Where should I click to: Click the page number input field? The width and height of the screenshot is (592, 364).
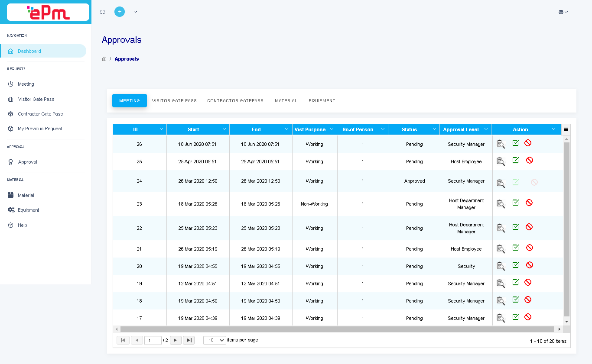point(153,341)
